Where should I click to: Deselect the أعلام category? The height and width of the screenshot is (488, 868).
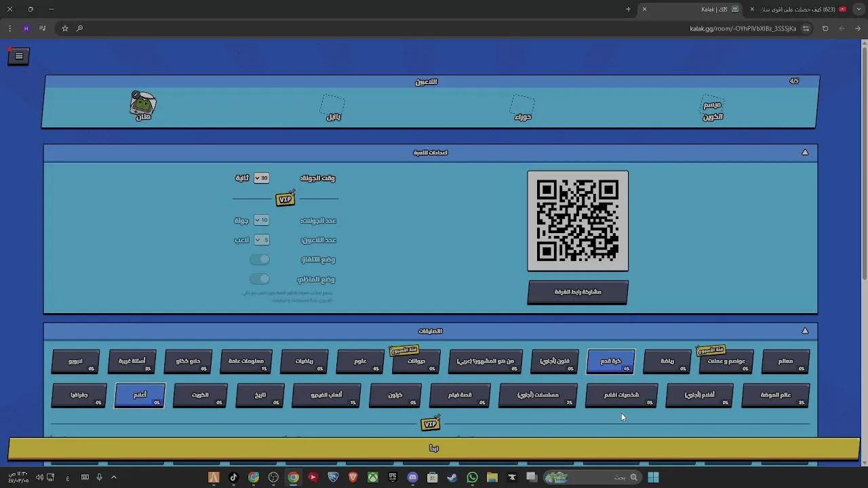[140, 395]
